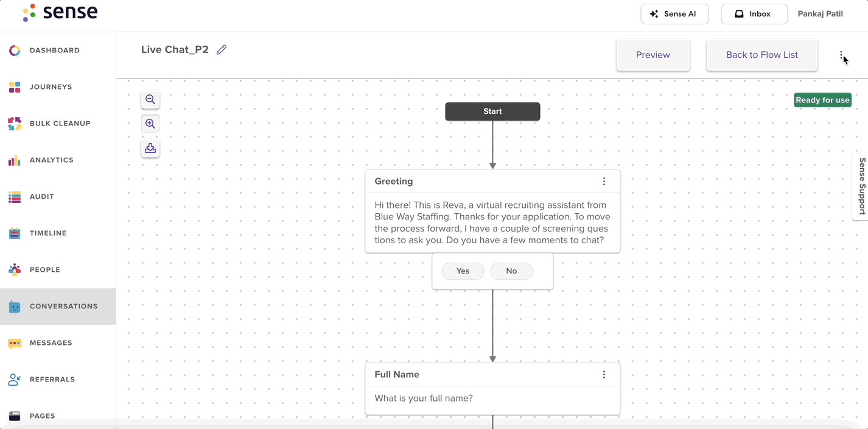Open the Sense Support side tab
Screen dimensions: 868x429
tap(861, 186)
